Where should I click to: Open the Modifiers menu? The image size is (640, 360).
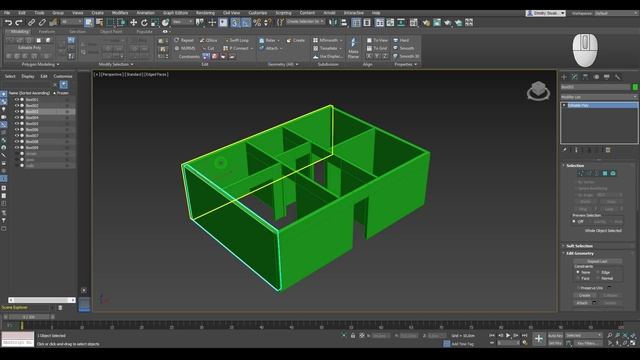tap(120, 13)
